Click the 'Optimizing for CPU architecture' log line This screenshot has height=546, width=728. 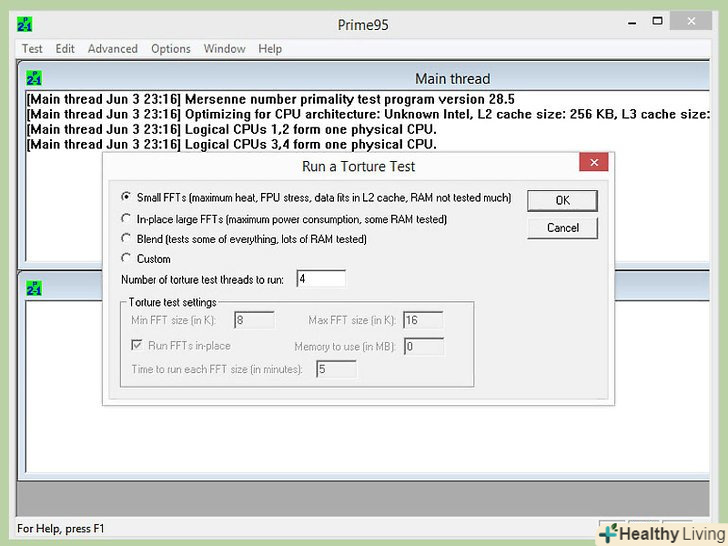(x=368, y=114)
